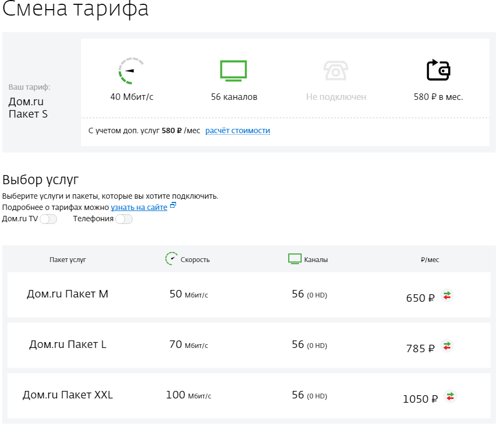
Task: Click the 40 Мбит/с current speed text
Action: click(132, 97)
